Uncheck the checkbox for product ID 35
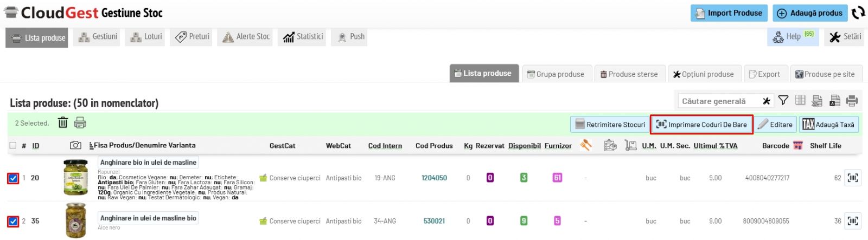Image resolution: width=868 pixels, height=240 pixels. click(13, 221)
